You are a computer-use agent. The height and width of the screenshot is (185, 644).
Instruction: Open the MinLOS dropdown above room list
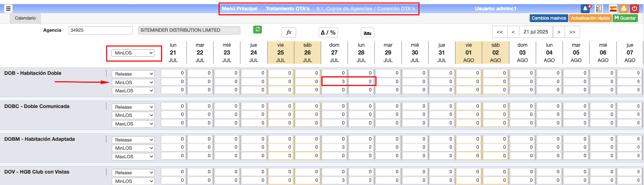click(x=134, y=53)
